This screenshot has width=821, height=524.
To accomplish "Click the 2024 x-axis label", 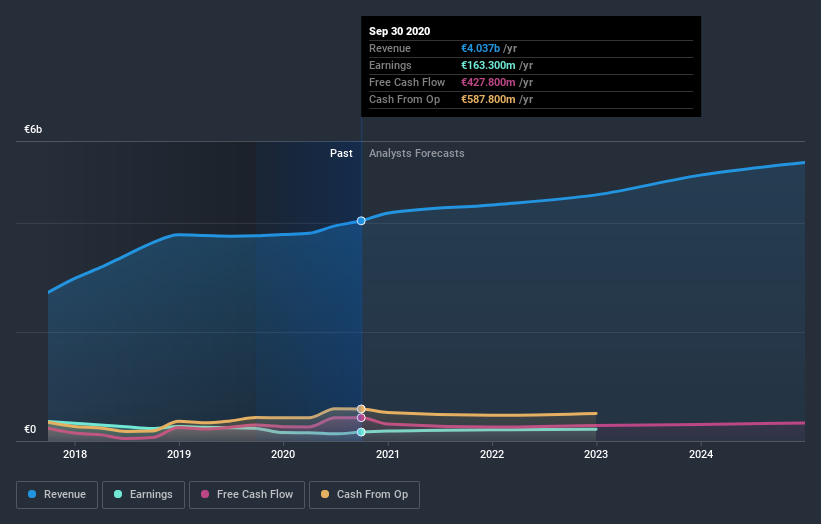I will point(701,454).
